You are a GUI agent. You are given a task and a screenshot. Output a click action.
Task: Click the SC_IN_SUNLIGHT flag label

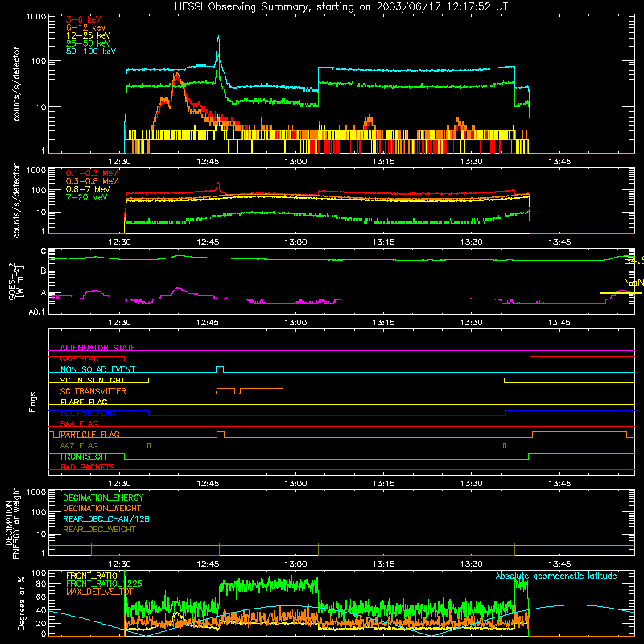tap(93, 380)
